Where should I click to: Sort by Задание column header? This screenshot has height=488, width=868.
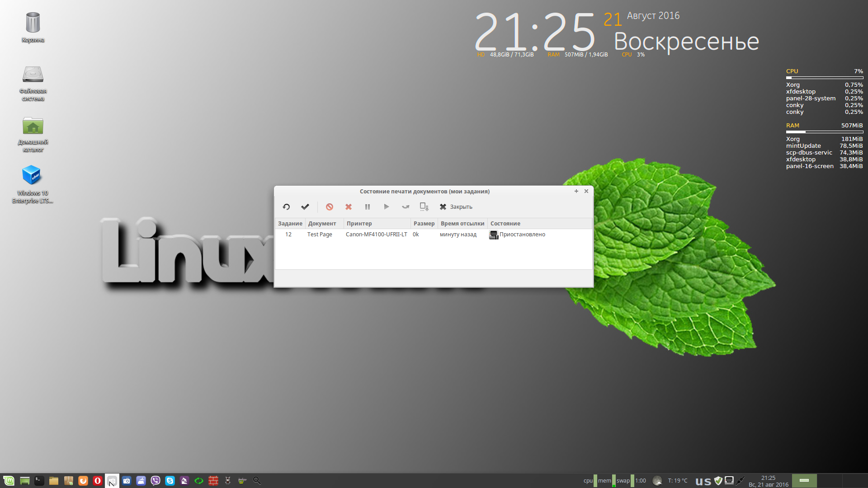tap(290, 224)
